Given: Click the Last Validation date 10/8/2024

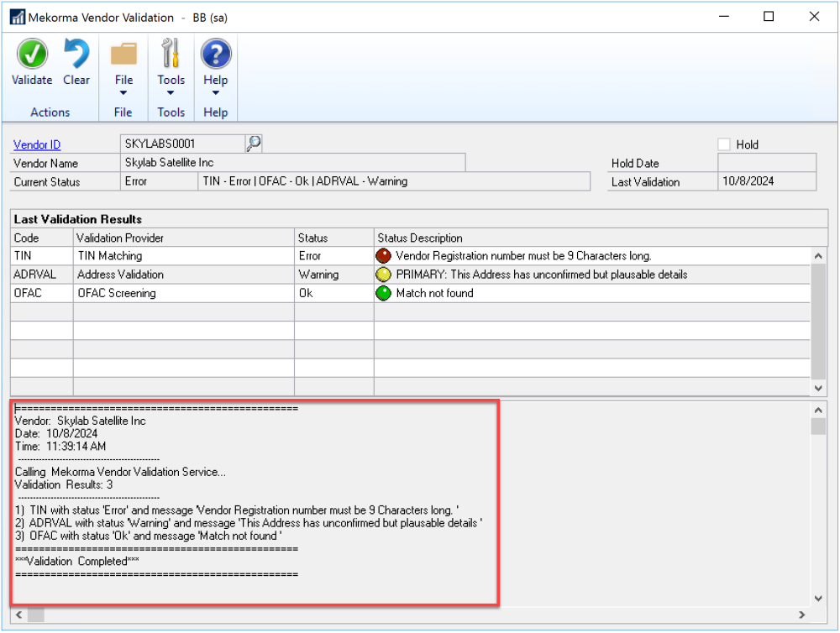Looking at the screenshot, I should [x=767, y=181].
